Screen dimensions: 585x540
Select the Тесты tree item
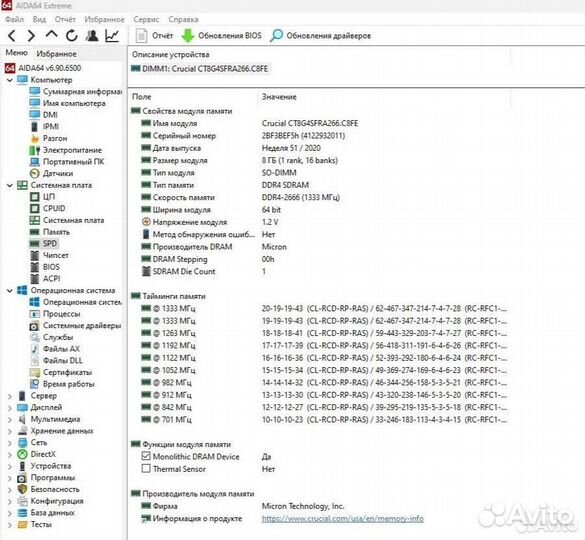pyautogui.click(x=35, y=525)
